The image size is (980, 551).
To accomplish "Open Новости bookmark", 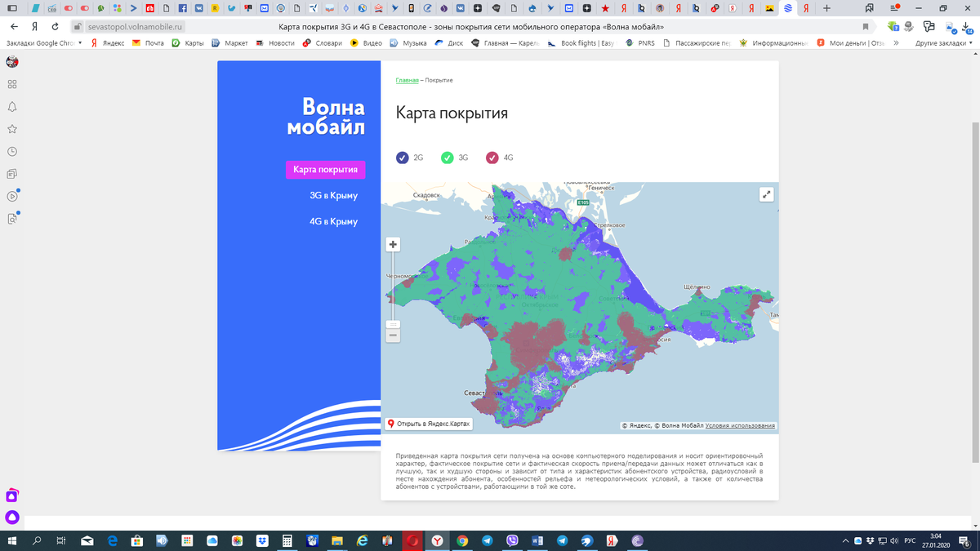I will [274, 42].
